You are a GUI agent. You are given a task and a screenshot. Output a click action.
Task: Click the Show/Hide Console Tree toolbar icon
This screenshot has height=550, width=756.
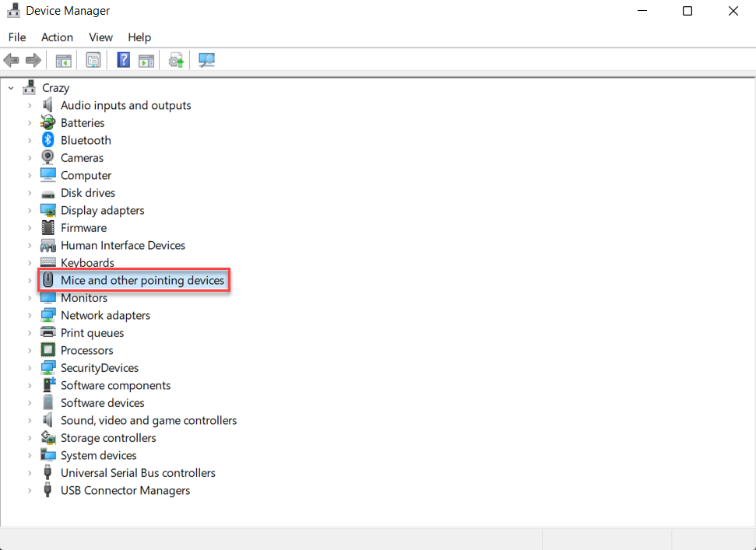tap(63, 61)
